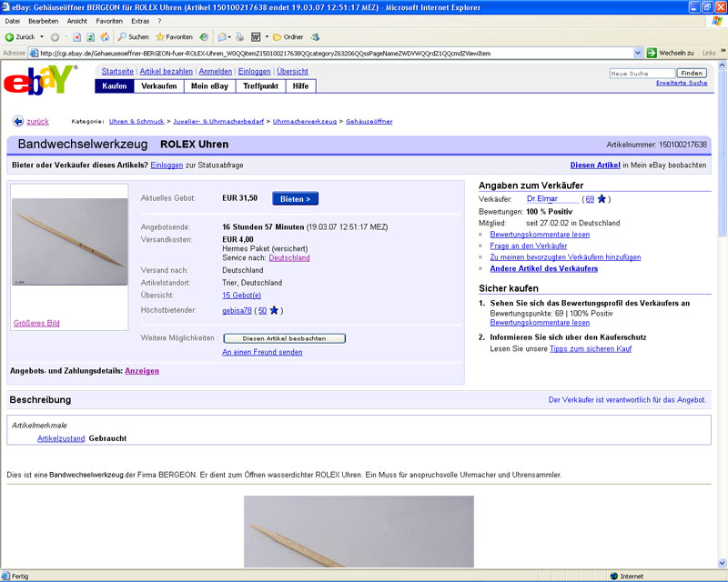Switch to the Verkaufen tab
This screenshot has height=582, width=728.
click(x=159, y=86)
